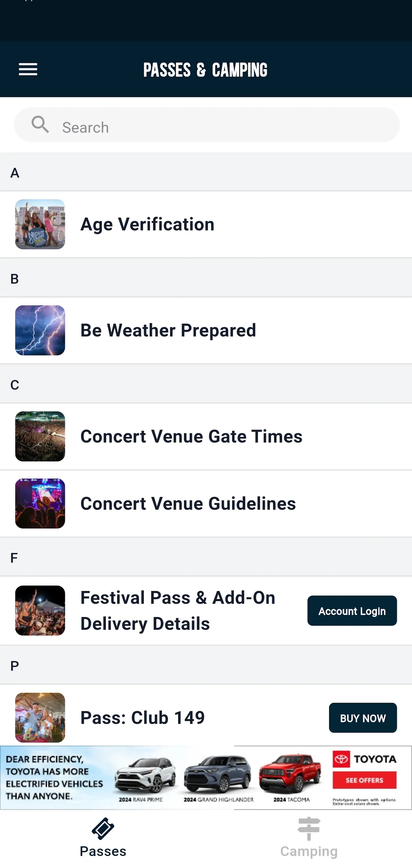Open Festival Pass & Add-On Delivery Details
Viewport: 412px width, 868px height.
(x=178, y=610)
